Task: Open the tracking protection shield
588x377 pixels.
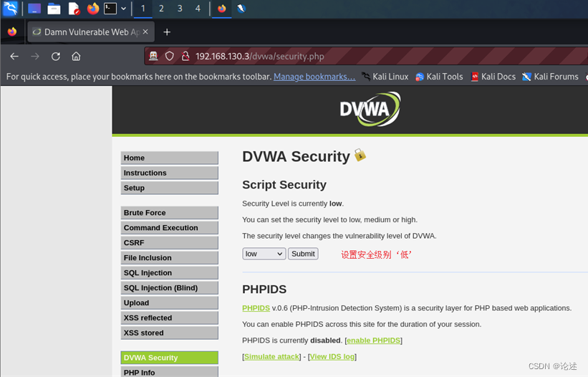Action: coord(170,57)
